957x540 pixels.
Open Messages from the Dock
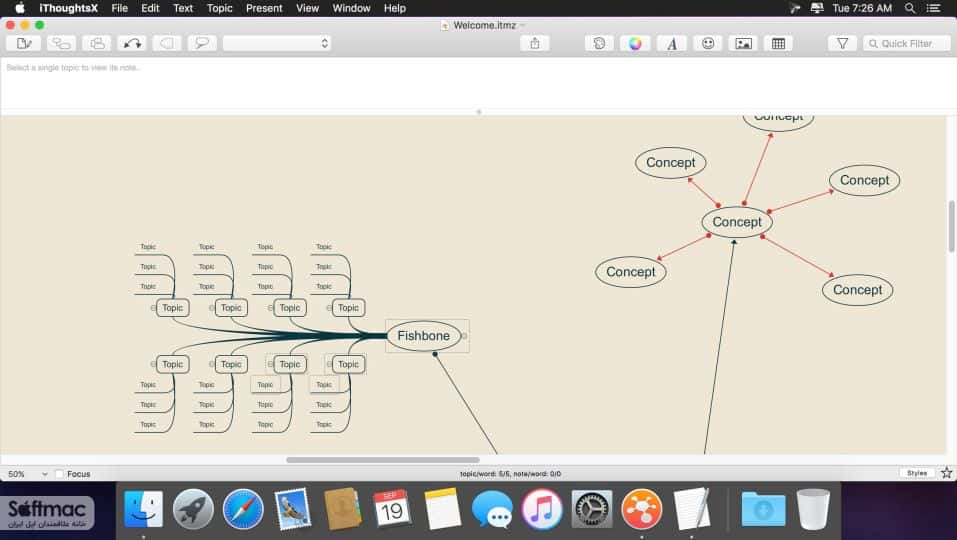click(x=492, y=509)
